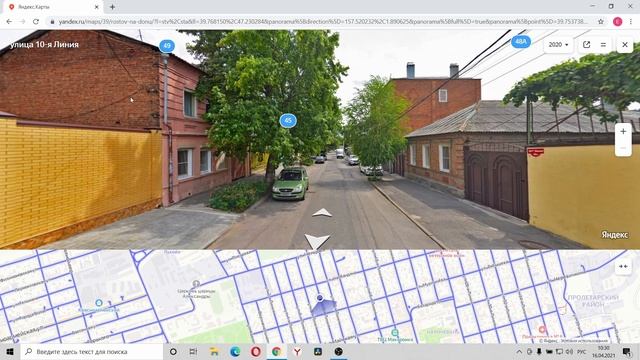Show hidden system tray icons
This screenshot has width=640, height=360.
(519, 351)
